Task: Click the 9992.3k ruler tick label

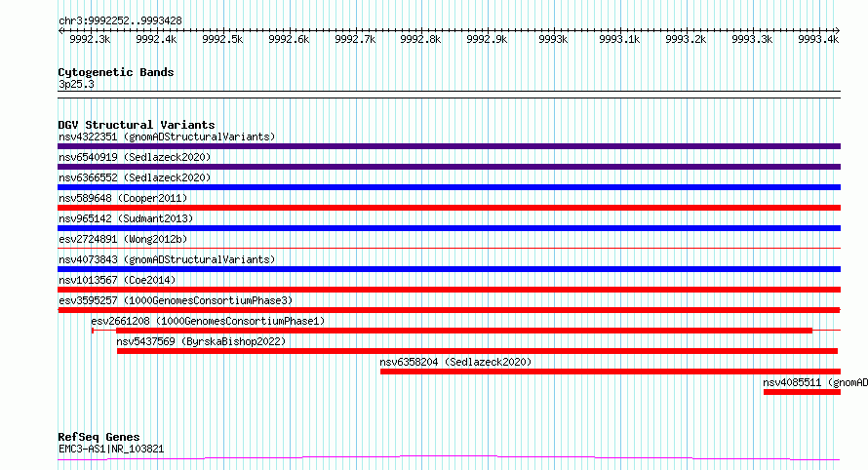Action: click(x=90, y=39)
